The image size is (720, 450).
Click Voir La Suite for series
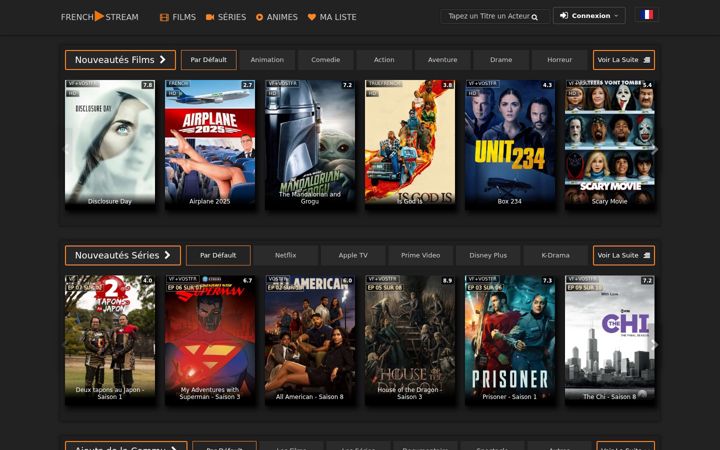(x=624, y=255)
